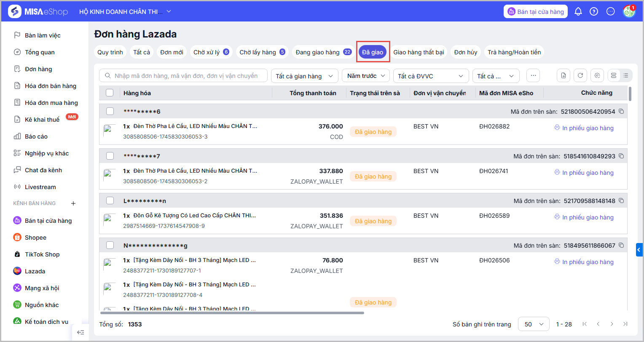644x342 pixels.
Task: Open the help question mark icon
Action: (x=594, y=12)
